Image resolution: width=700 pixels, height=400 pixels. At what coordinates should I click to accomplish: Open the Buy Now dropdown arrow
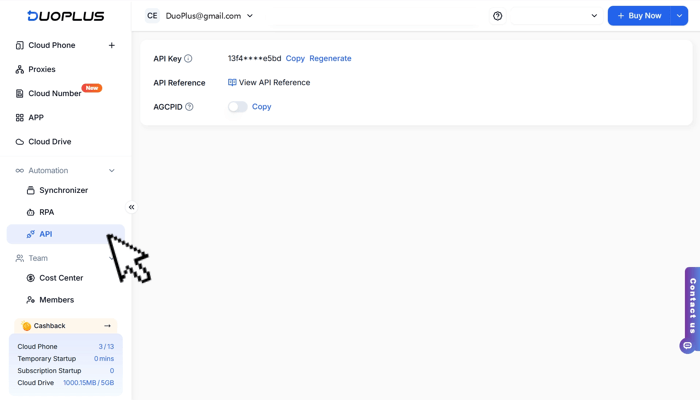click(679, 16)
